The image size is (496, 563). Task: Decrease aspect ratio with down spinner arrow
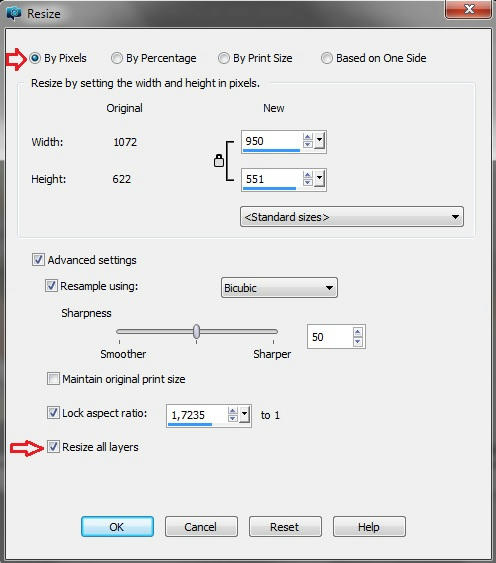233,419
